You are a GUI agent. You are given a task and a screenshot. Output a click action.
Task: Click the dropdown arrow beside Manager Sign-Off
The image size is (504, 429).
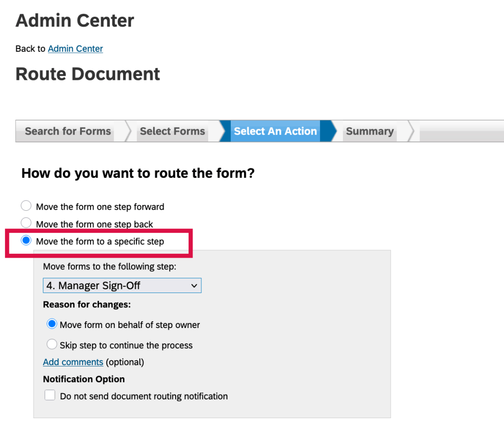(194, 286)
